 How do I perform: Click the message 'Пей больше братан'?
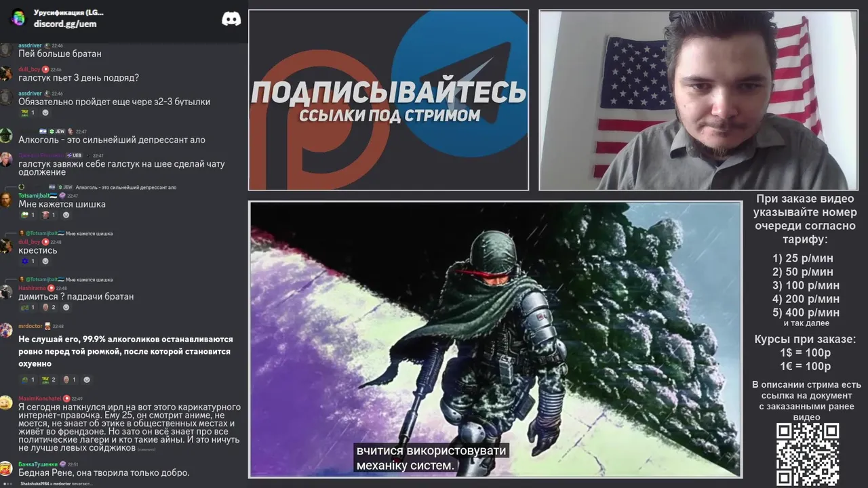click(x=60, y=54)
